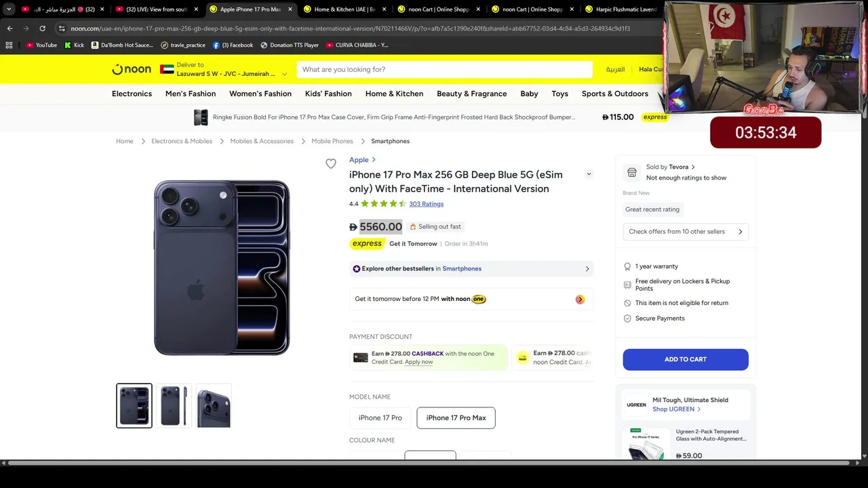Open the site information icon in the address bar
868x488 pixels.
[62, 28]
